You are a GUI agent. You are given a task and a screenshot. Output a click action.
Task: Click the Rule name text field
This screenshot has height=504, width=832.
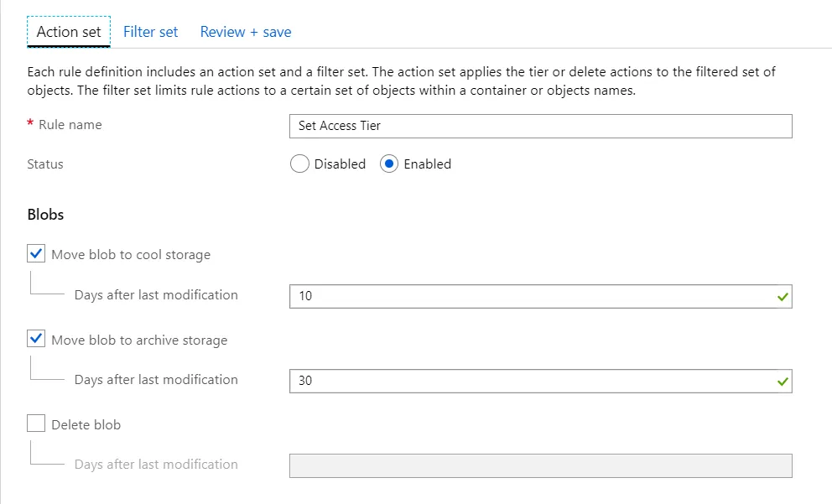[540, 126]
